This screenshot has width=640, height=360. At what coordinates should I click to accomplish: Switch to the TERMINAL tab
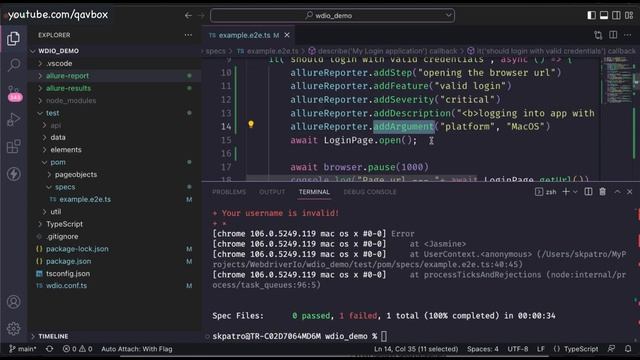[314, 192]
